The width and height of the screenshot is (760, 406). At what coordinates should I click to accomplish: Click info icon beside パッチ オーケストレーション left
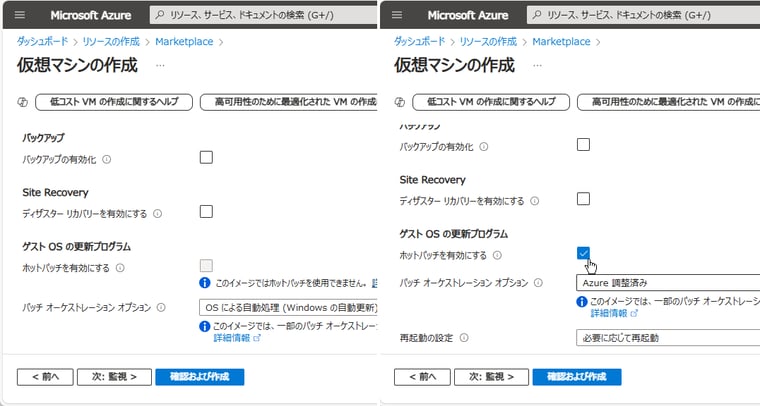(x=161, y=307)
